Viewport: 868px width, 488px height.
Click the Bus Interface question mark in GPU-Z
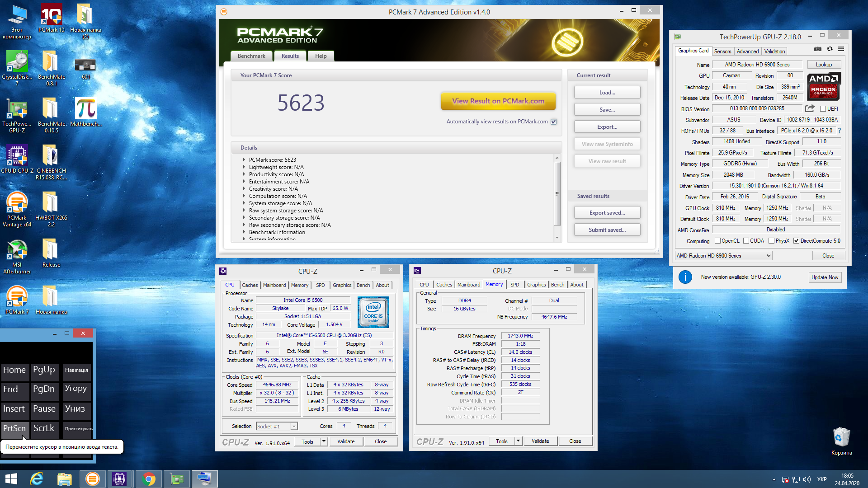[x=840, y=131]
